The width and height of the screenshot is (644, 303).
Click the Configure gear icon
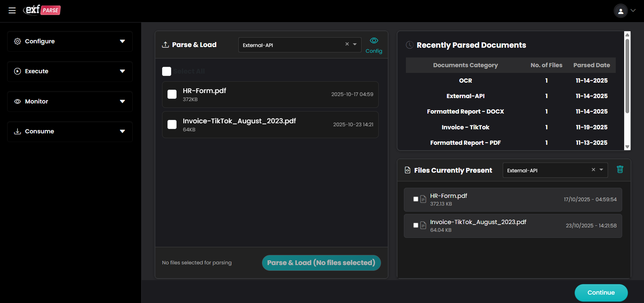[x=17, y=41]
